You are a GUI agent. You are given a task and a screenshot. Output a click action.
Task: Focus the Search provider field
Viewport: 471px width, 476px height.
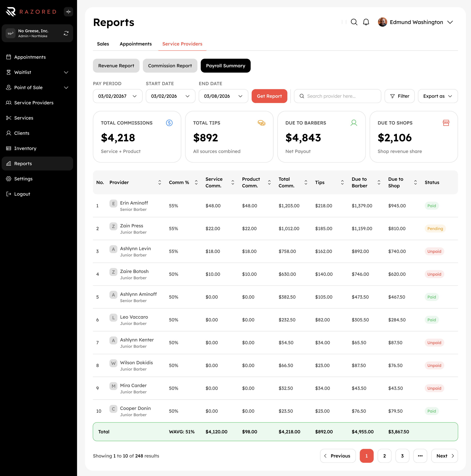[x=337, y=96]
